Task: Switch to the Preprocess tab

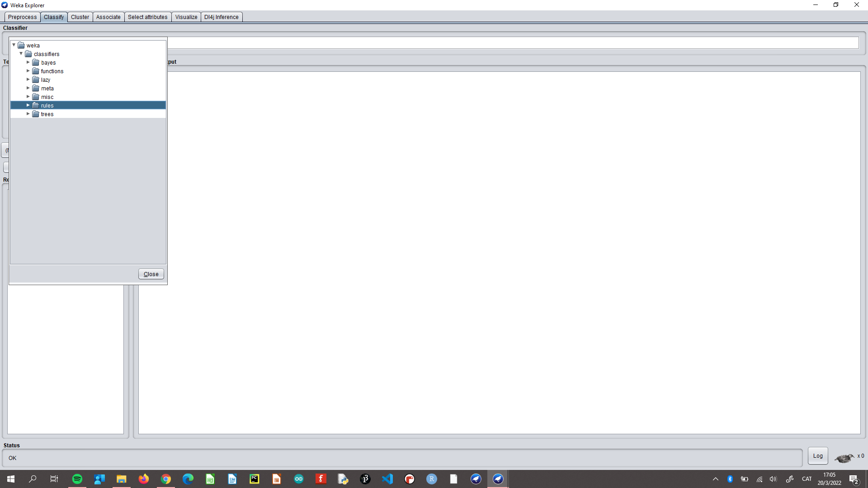Action: coord(22,17)
